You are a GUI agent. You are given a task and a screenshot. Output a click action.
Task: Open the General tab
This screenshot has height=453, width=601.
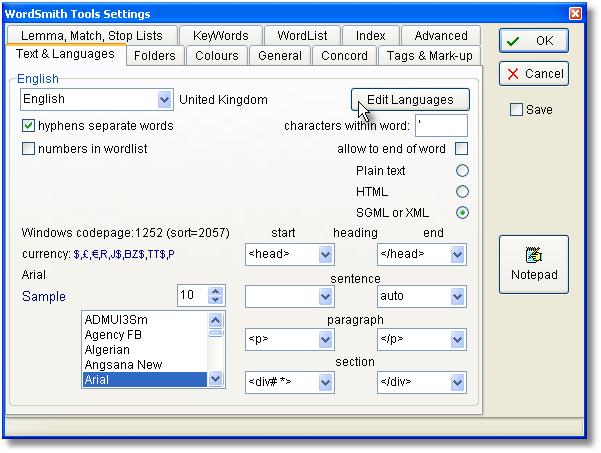pyautogui.click(x=280, y=56)
